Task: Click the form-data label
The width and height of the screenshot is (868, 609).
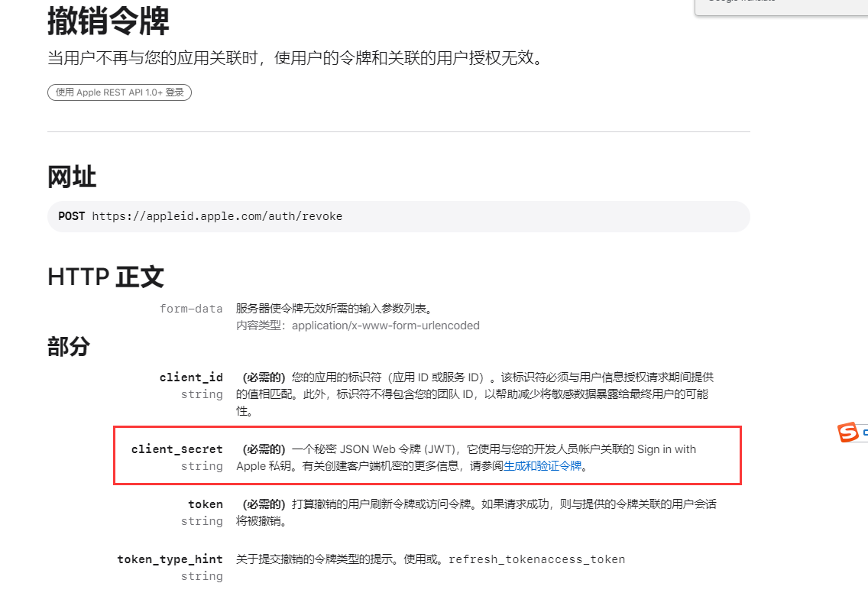Action: click(x=191, y=309)
